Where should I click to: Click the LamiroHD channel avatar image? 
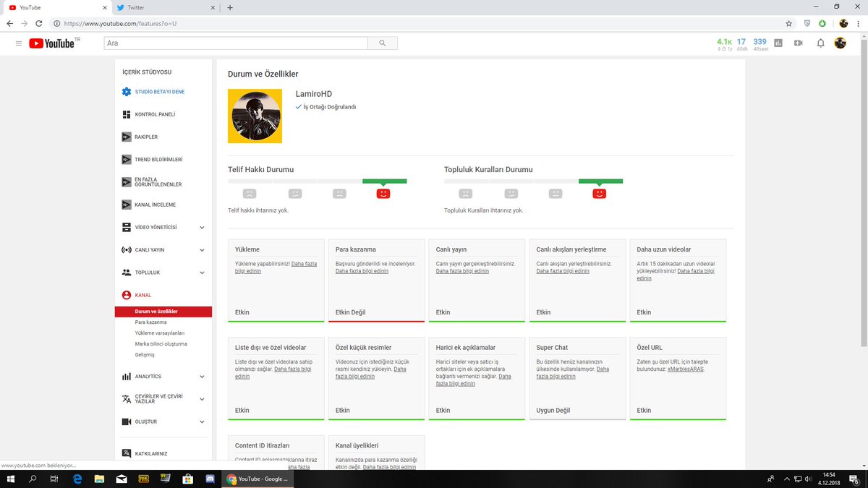[x=255, y=116]
